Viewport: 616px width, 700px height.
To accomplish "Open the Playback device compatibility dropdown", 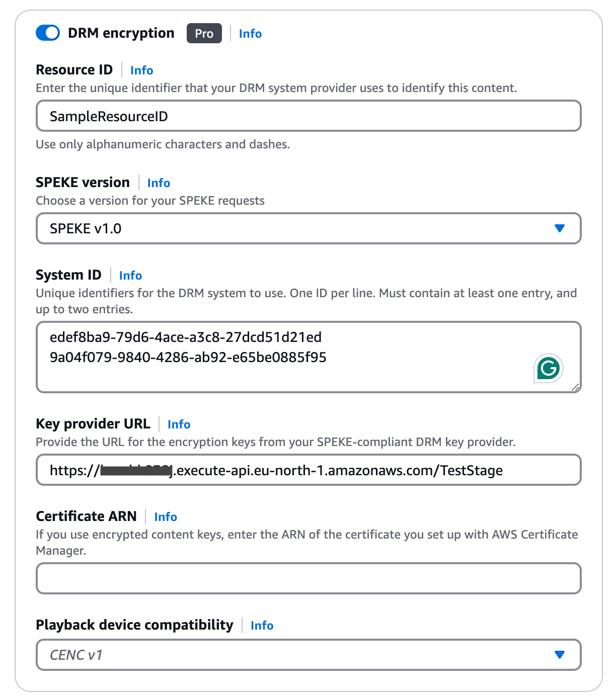I will [x=560, y=655].
